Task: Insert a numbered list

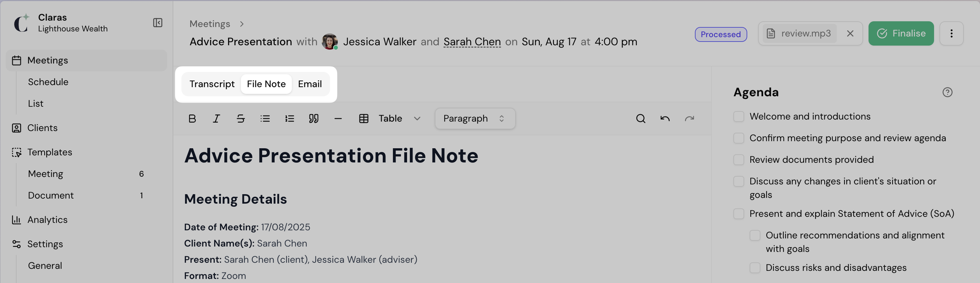Action: point(289,119)
